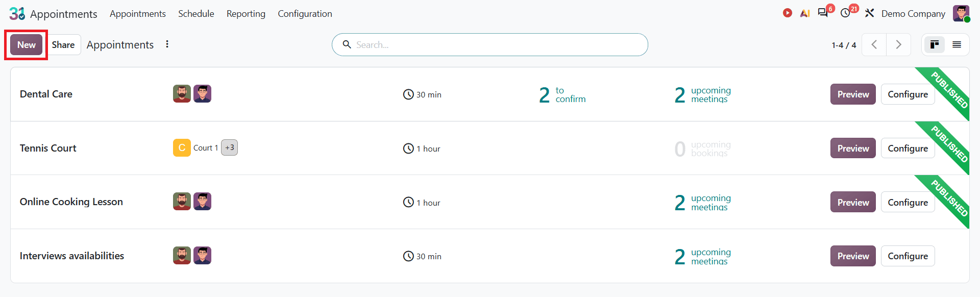Click the Court 1 label
The width and height of the screenshot is (980, 297).
pos(206,148)
